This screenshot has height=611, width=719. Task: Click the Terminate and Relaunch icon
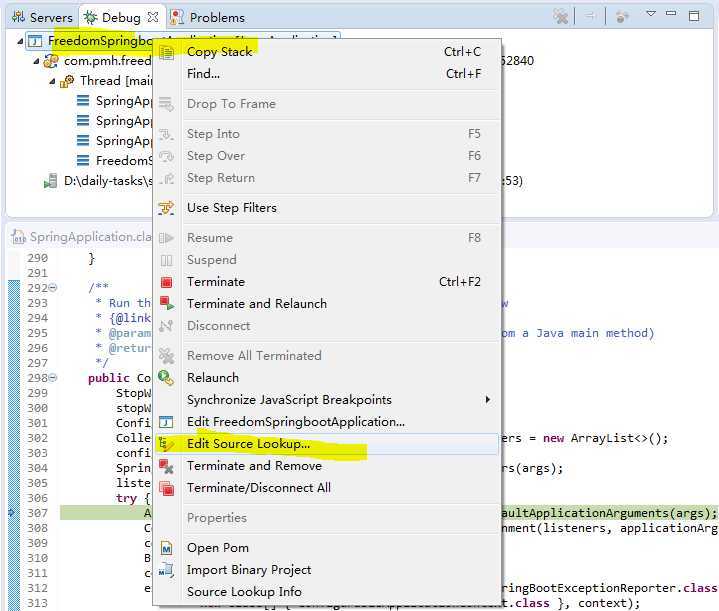[x=166, y=304]
